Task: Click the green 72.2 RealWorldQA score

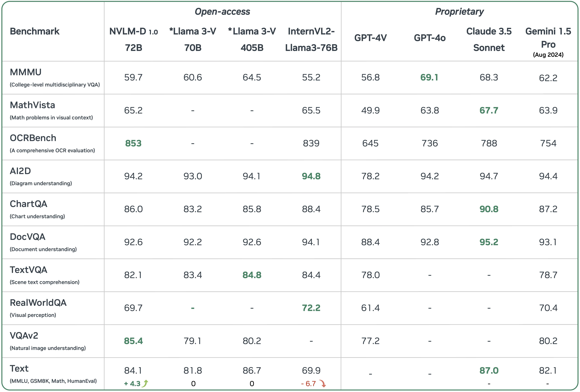Action: tap(311, 308)
